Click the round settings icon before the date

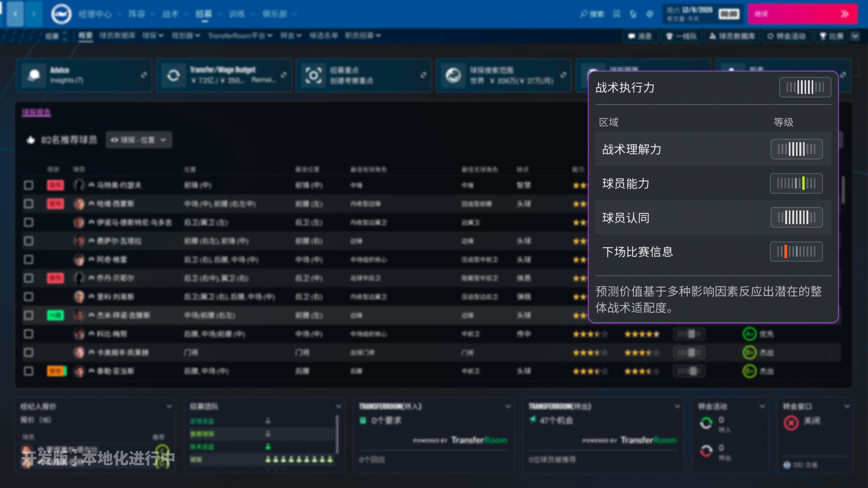pyautogui.click(x=650, y=14)
